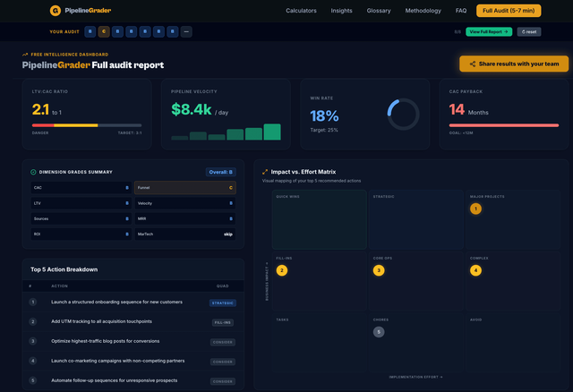The width and height of the screenshot is (573, 392).
Task: Click "Launch co-marketing campaigns" action text
Action: (117, 361)
